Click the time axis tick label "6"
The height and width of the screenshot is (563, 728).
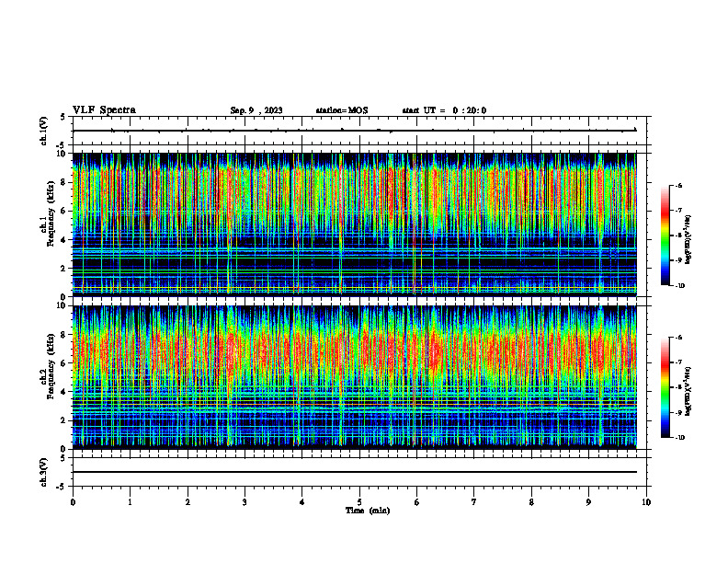[x=416, y=502]
